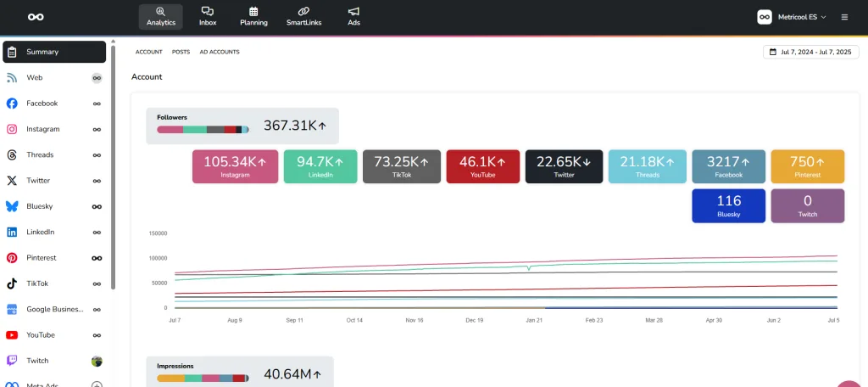
Task: Open the hamburger menu
Action: pyautogui.click(x=844, y=17)
